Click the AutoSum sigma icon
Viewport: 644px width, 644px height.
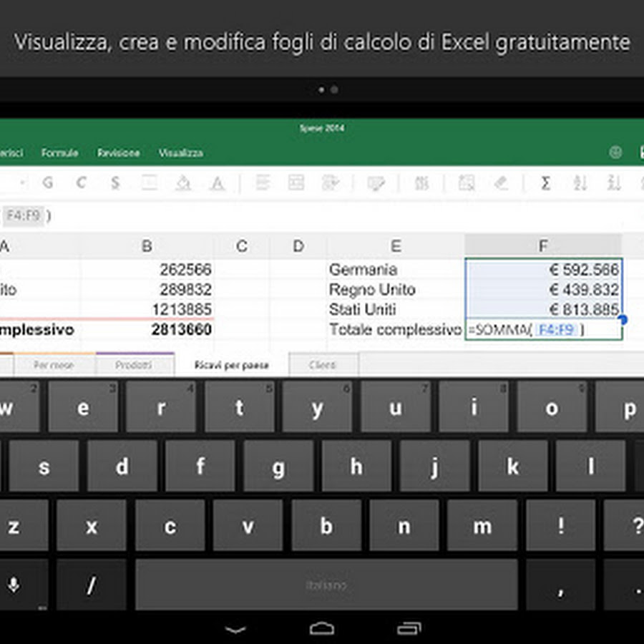click(x=545, y=182)
